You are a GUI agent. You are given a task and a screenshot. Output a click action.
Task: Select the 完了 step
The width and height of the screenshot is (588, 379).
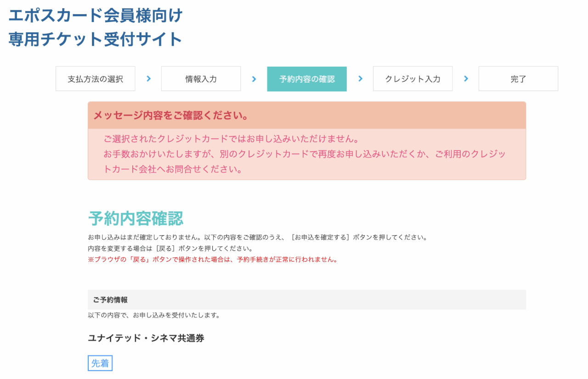(518, 79)
